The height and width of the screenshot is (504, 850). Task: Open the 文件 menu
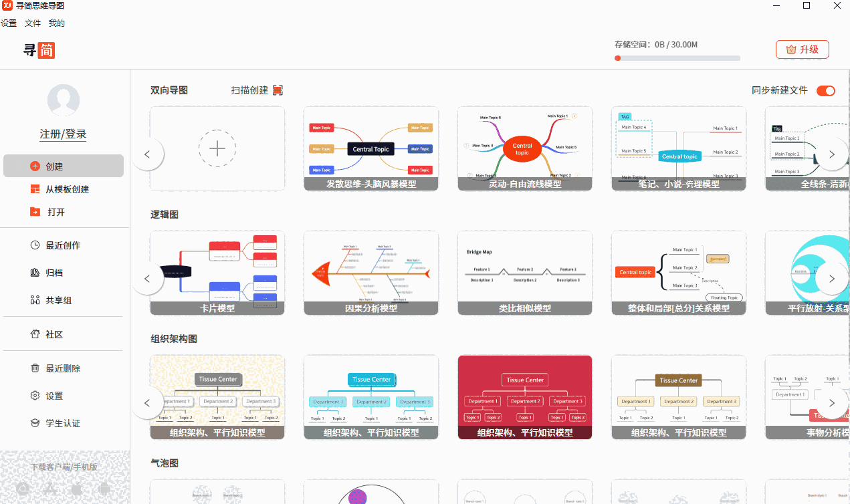(x=32, y=23)
